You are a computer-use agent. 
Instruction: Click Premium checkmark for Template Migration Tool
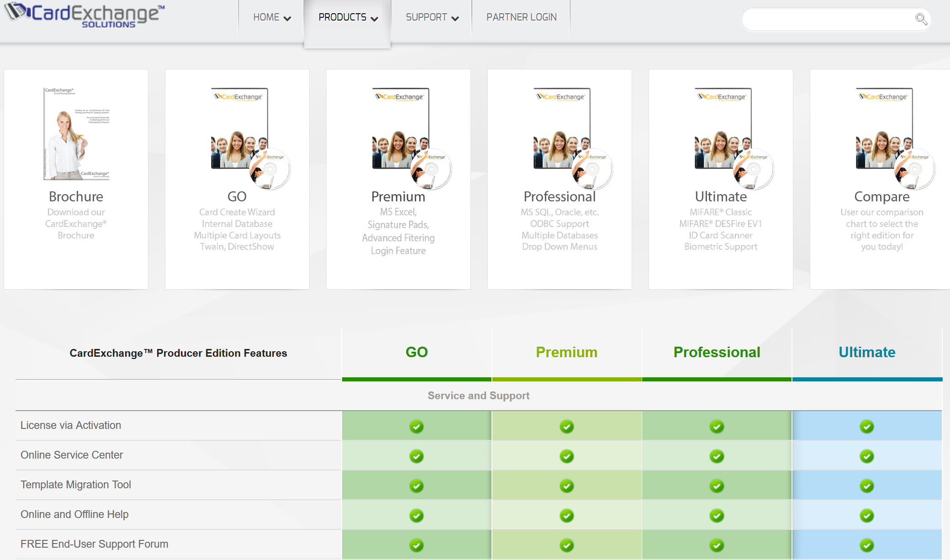pyautogui.click(x=567, y=486)
